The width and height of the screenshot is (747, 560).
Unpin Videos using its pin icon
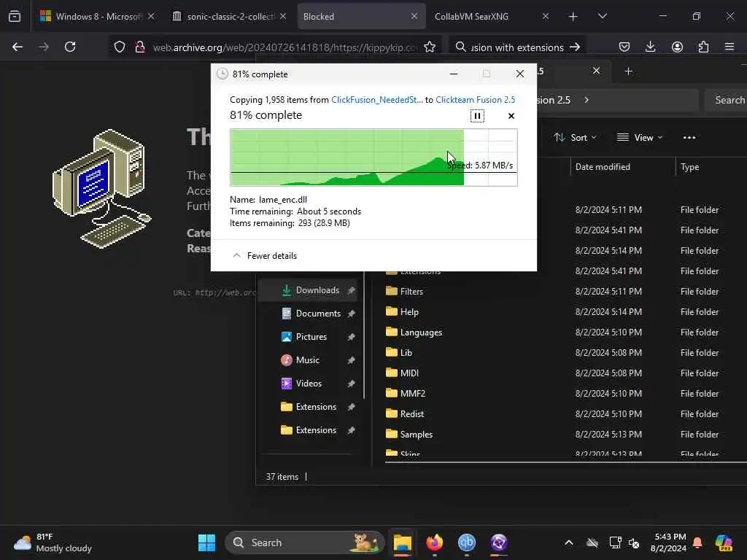pos(351,384)
